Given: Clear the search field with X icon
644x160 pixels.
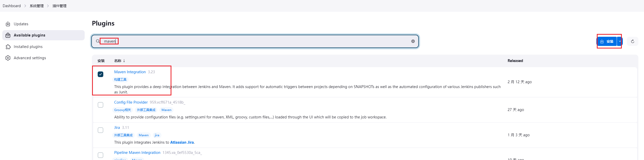Looking at the screenshot, I should (413, 41).
